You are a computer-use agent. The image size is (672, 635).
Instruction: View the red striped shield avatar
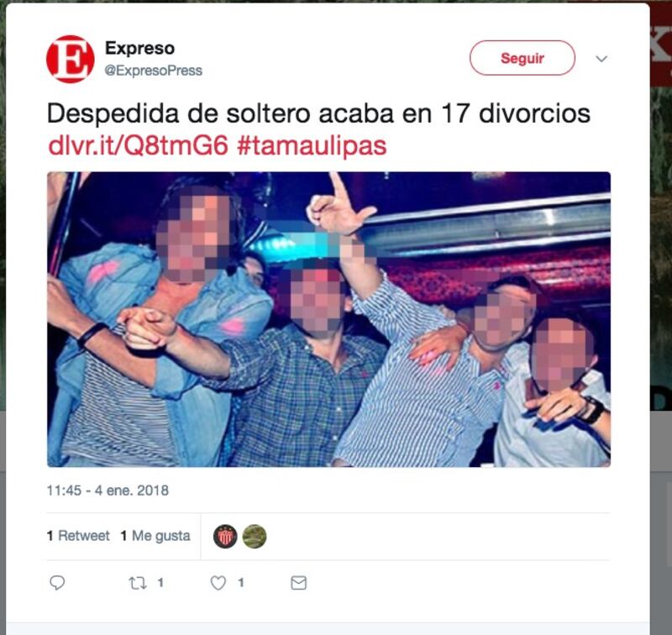(225, 536)
